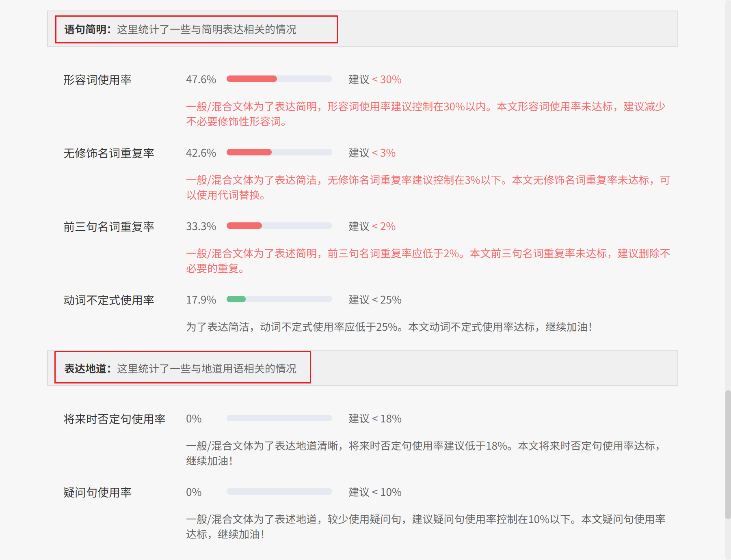Select the 将来时否定句使用率 label

[x=115, y=419]
